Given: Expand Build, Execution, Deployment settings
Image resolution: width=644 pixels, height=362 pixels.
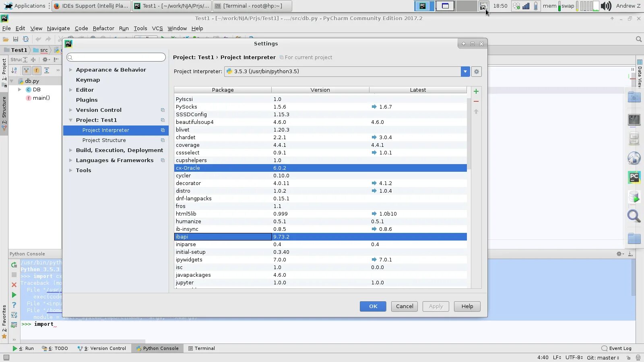Looking at the screenshot, I should pos(71,150).
